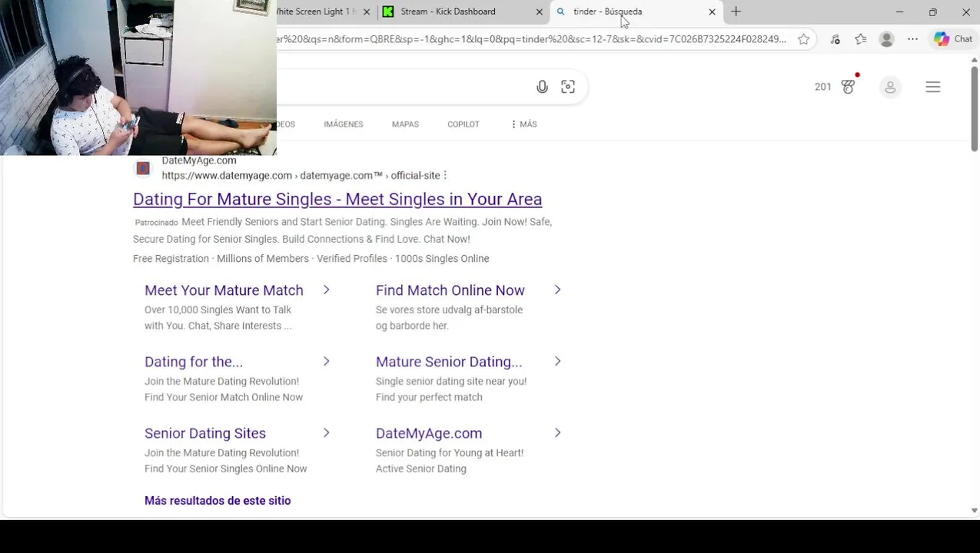This screenshot has height=553, width=980.
Task: Open Dating for the... sitelink
Action: [x=194, y=362]
